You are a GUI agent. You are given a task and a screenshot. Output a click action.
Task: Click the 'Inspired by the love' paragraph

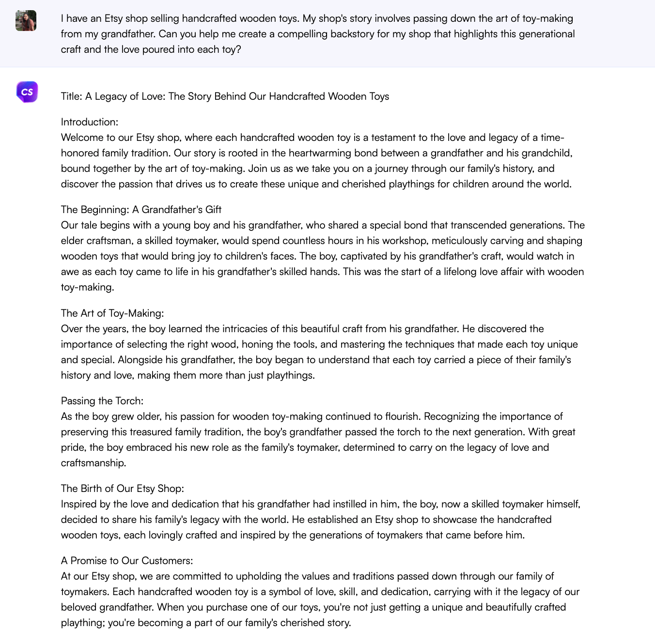coord(321,520)
